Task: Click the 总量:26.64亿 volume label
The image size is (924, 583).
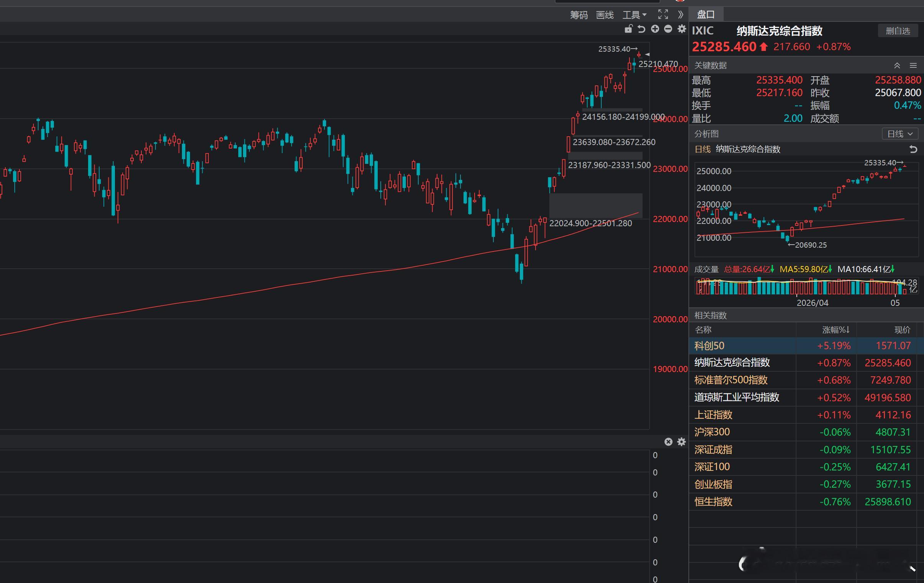Action: click(749, 269)
